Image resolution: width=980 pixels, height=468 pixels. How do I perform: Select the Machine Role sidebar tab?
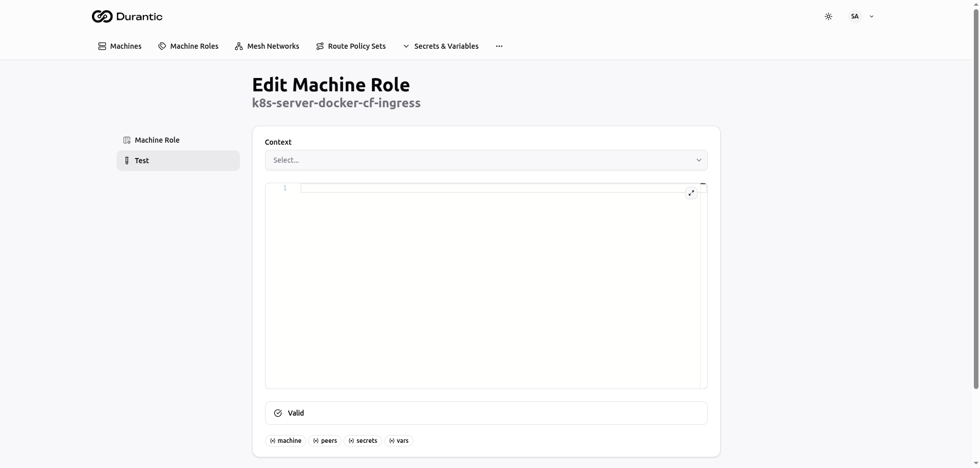click(x=157, y=140)
